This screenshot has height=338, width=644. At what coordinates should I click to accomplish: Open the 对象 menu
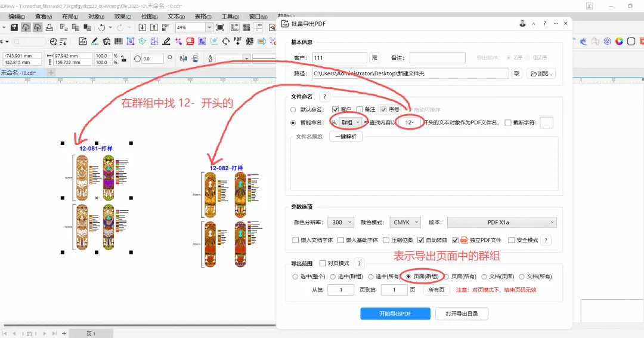tap(96, 17)
